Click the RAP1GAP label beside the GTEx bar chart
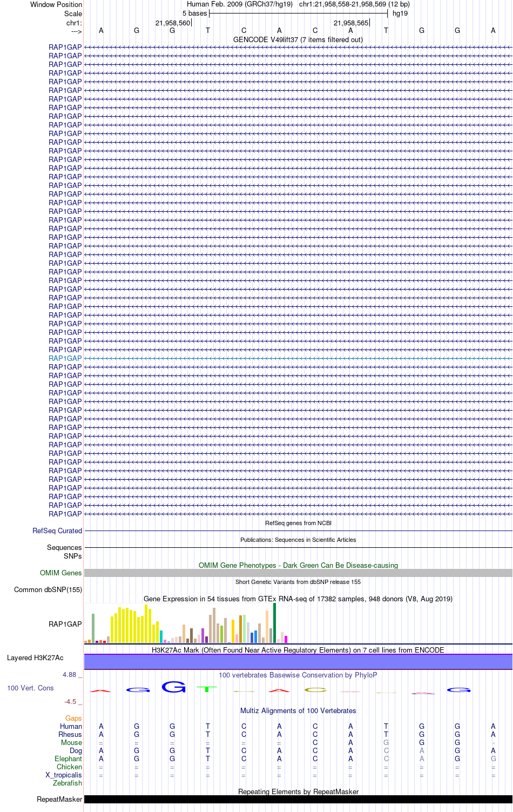 65,624
